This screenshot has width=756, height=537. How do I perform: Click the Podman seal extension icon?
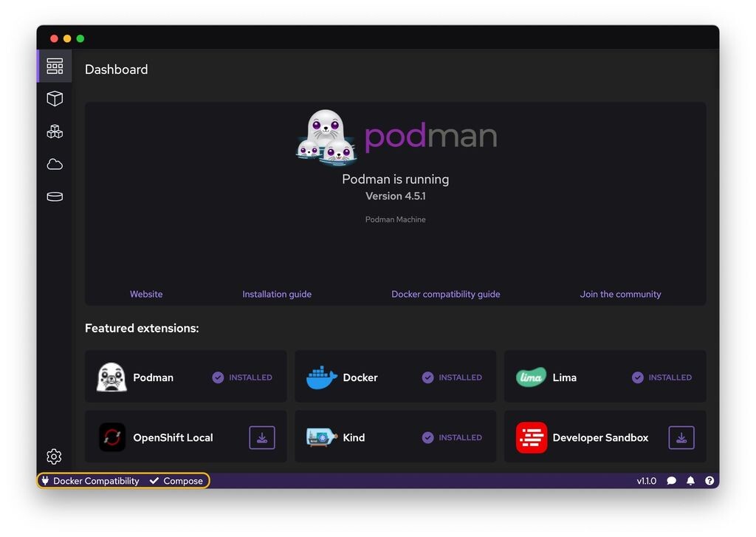[x=112, y=377]
